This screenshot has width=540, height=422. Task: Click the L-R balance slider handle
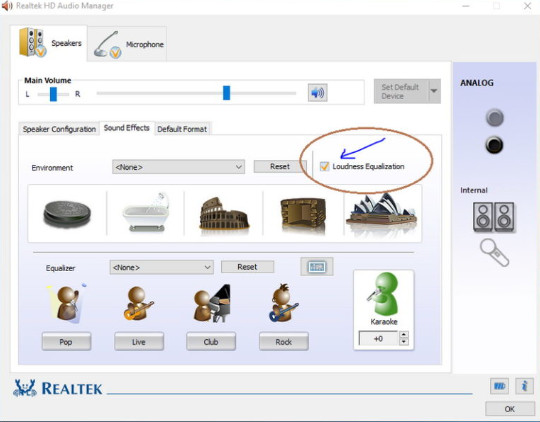[x=53, y=94]
